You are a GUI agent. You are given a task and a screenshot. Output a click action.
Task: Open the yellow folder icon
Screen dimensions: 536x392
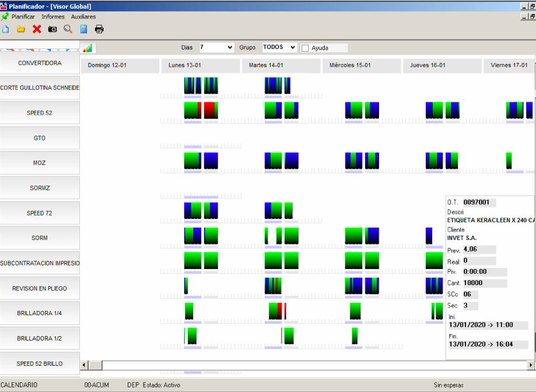[x=21, y=29]
